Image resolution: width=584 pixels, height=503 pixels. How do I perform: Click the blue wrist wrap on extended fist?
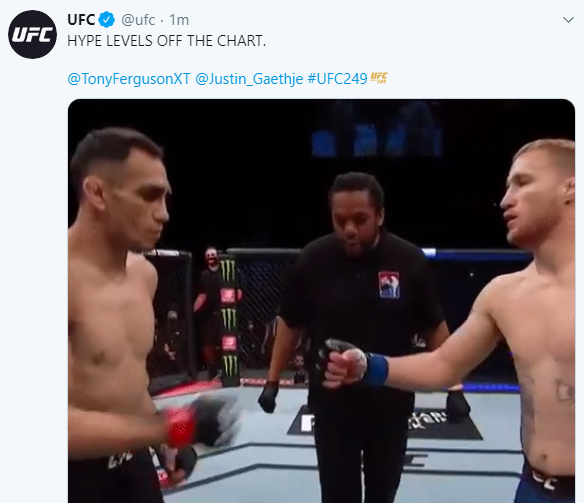(x=377, y=369)
